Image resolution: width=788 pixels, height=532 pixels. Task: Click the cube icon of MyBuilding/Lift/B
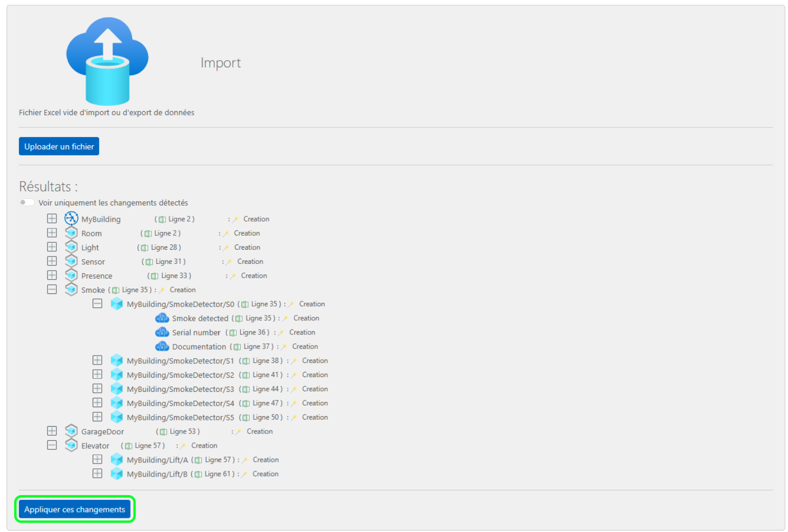(x=116, y=473)
